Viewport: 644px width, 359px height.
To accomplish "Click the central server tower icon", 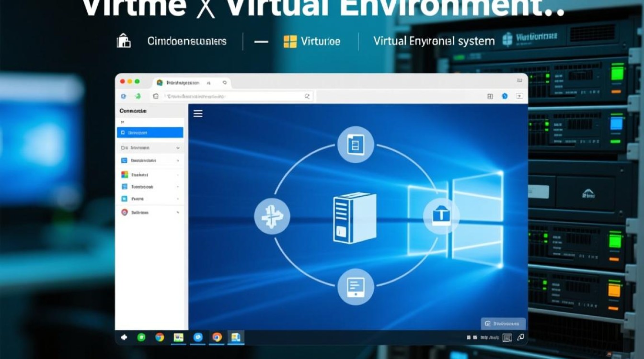I will click(x=354, y=217).
